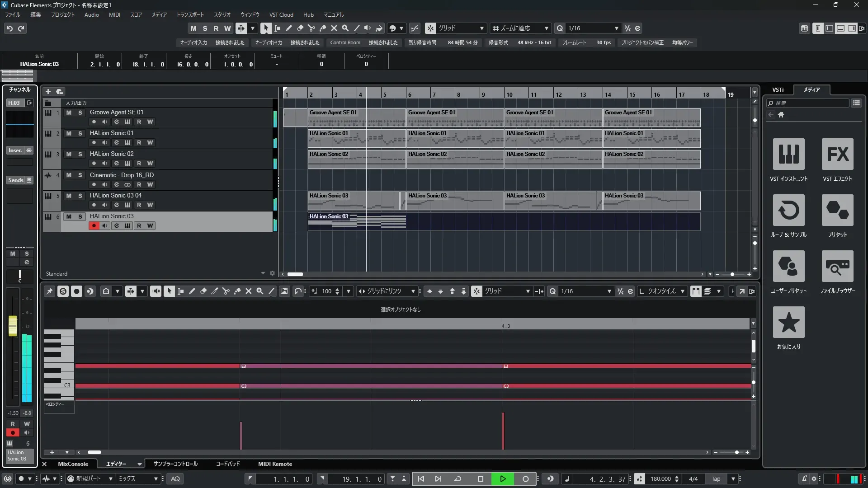Screen dimensions: 868x488
Task: Switch to the MixConsole tab
Action: (73, 464)
